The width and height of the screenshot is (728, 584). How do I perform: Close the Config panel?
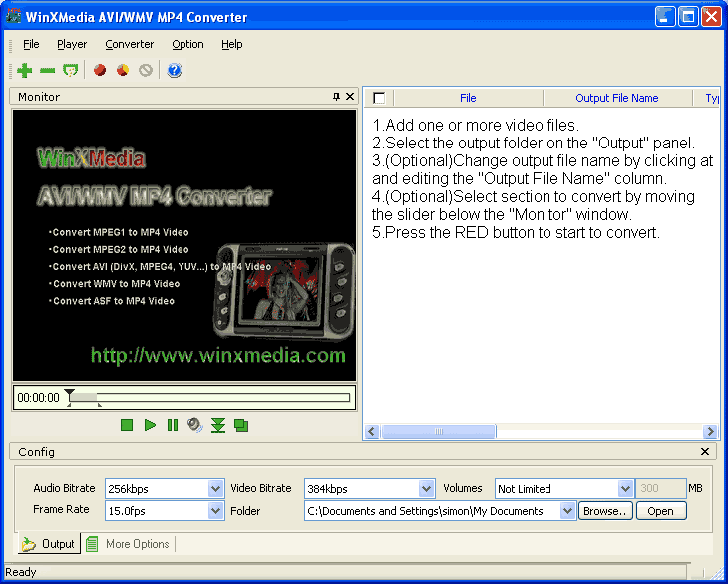[x=705, y=451]
